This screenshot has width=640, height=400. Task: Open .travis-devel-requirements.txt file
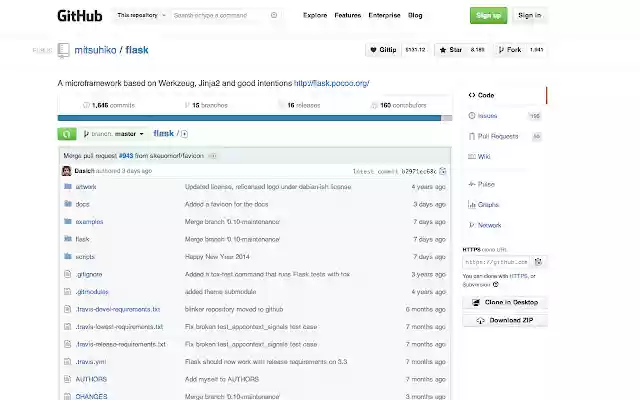pyautogui.click(x=118, y=309)
